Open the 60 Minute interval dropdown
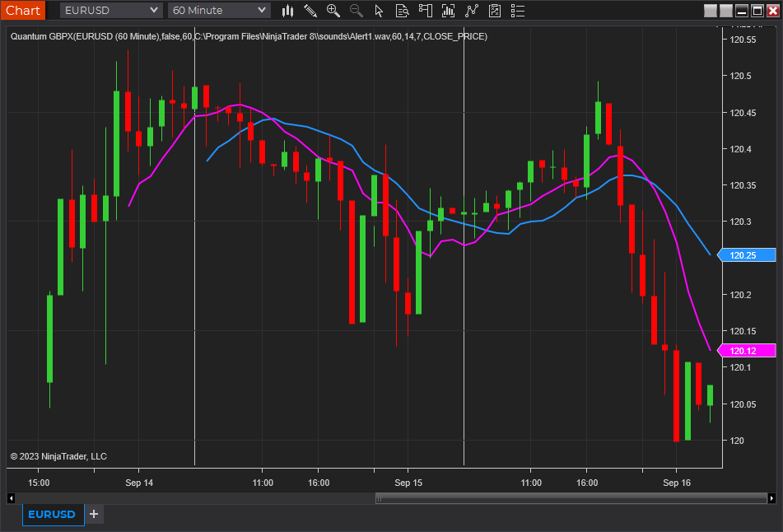Screen dimensions: 783x532 (x=219, y=10)
